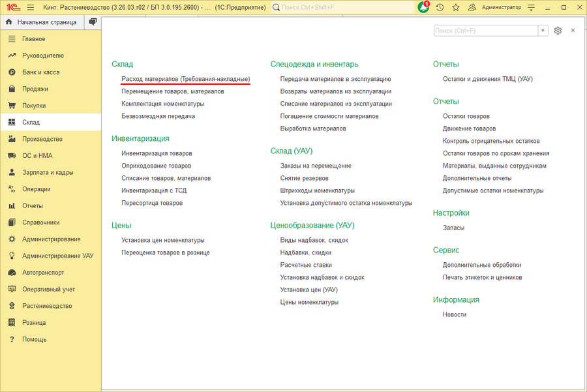
Task: Select Растениеводство in the sidebar
Action: pyautogui.click(x=46, y=305)
